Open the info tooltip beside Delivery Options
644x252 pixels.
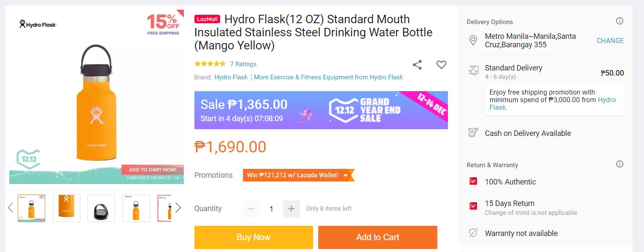pyautogui.click(x=619, y=21)
